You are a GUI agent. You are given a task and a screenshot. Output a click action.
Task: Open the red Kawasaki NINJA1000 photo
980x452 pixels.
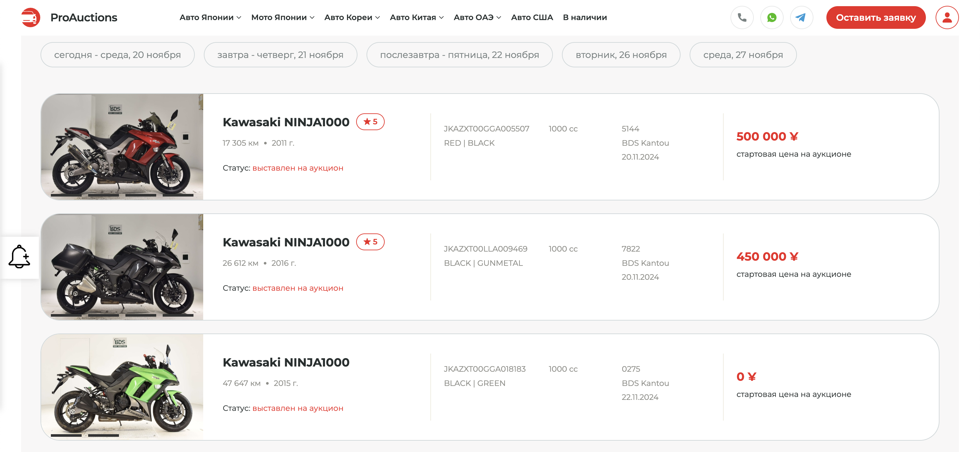click(x=122, y=147)
